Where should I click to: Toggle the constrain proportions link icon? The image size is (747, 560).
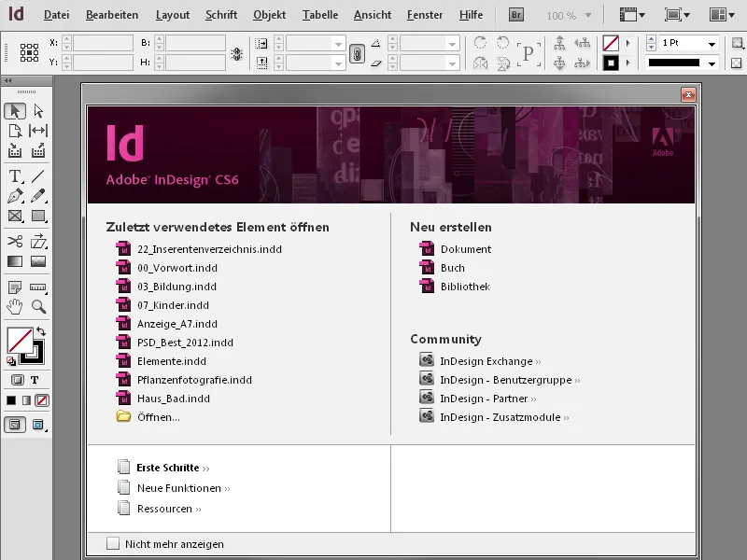[357, 52]
